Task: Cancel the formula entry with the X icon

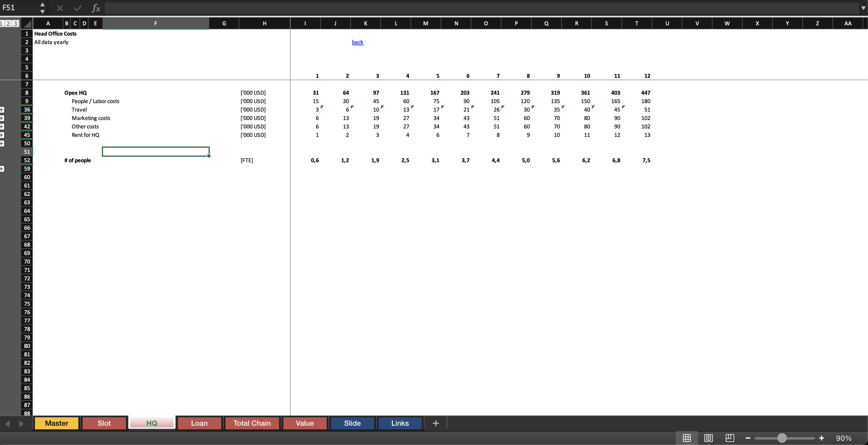Action: click(60, 8)
